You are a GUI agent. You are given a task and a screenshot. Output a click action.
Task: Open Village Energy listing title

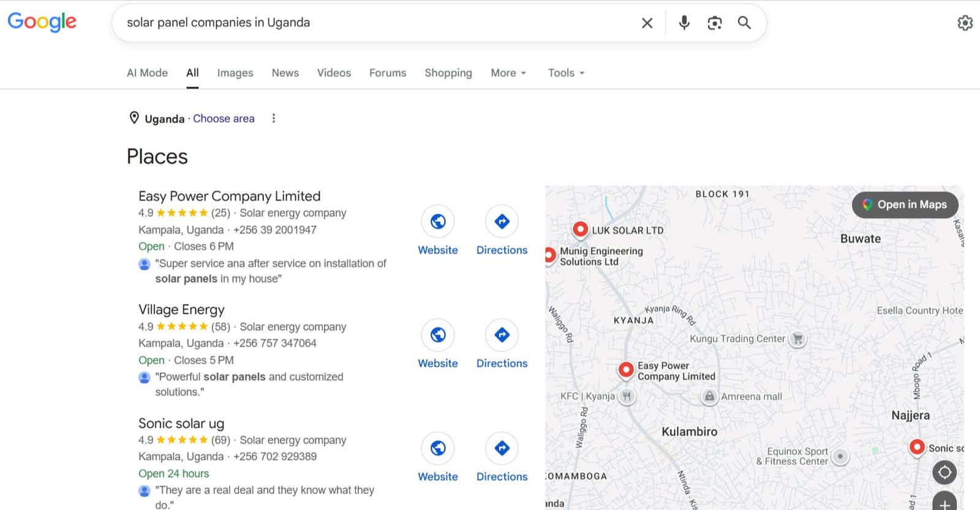(x=181, y=309)
